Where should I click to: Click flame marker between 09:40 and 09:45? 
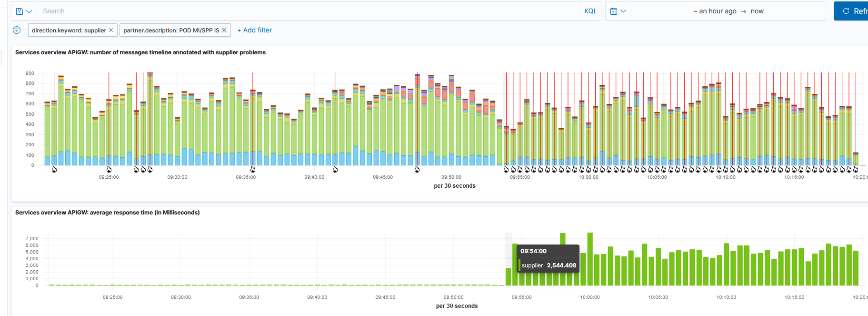335,169
